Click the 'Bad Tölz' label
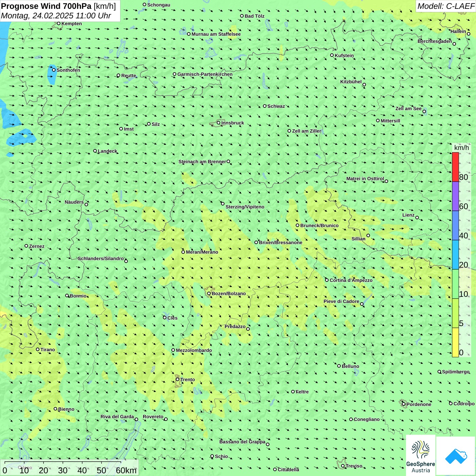Image resolution: width=476 pixels, height=476 pixels. pos(255,16)
